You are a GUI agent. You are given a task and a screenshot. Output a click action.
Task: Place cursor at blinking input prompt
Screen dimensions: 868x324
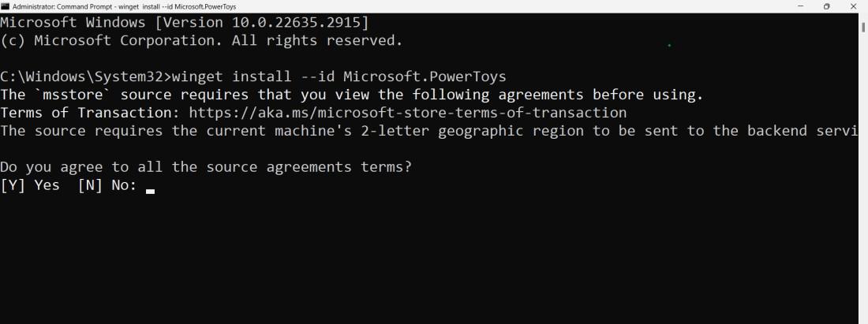150,191
